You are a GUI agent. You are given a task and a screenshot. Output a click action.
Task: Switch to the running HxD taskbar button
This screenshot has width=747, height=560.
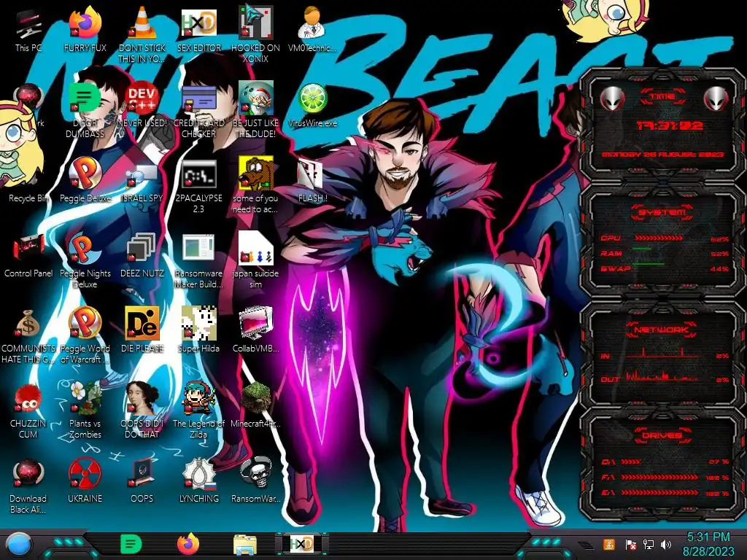tap(301, 544)
